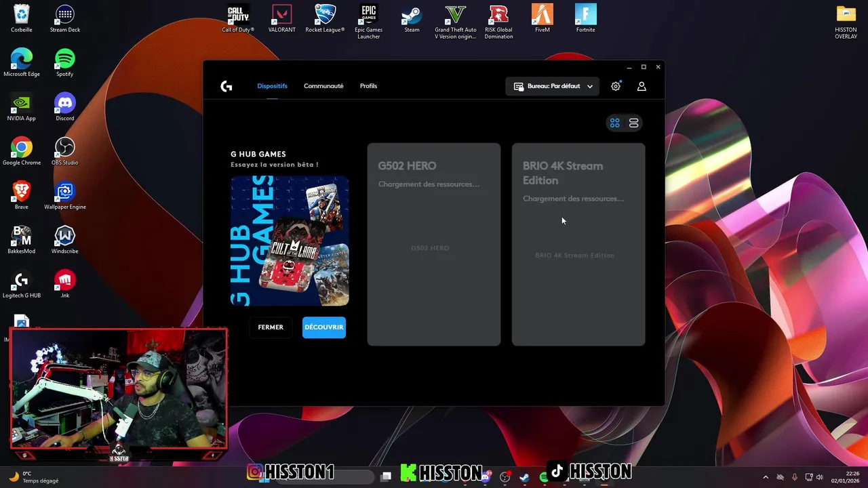Open the Steam desktop shortcut
This screenshot has height=488, width=868.
(412, 18)
